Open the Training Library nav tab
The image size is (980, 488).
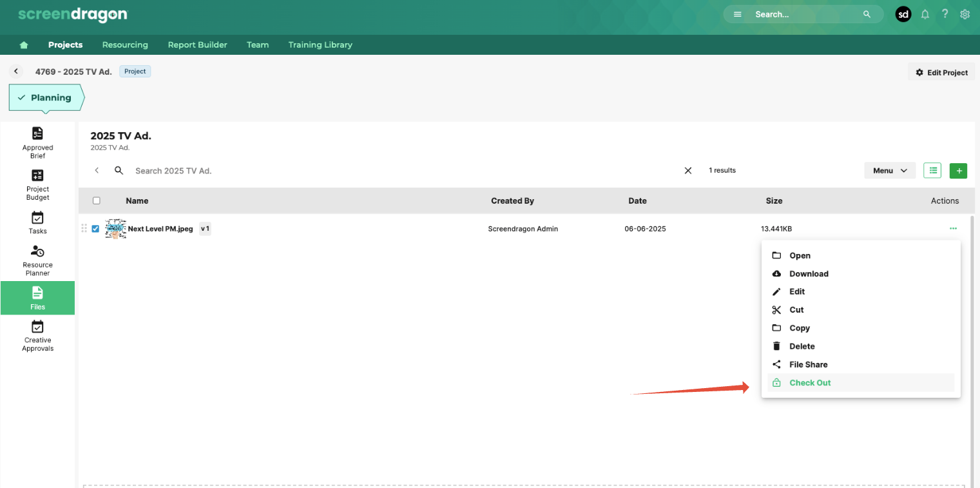click(x=320, y=45)
